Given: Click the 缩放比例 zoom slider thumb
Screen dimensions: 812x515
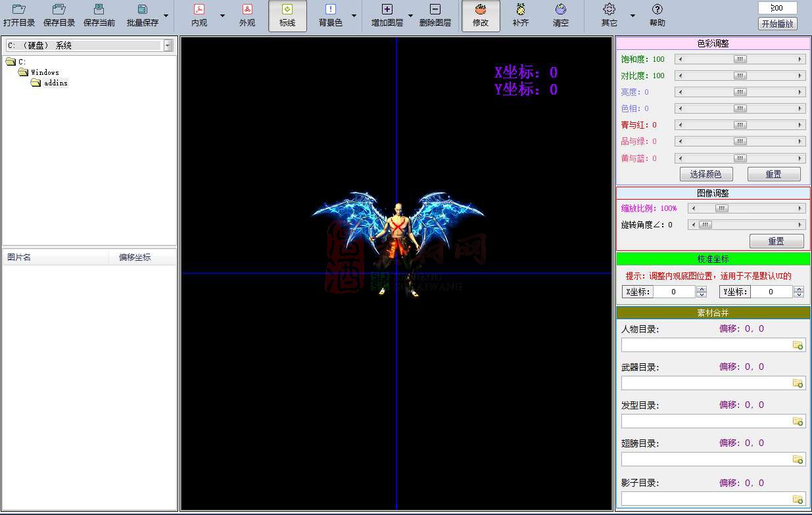Looking at the screenshot, I should 722,208.
